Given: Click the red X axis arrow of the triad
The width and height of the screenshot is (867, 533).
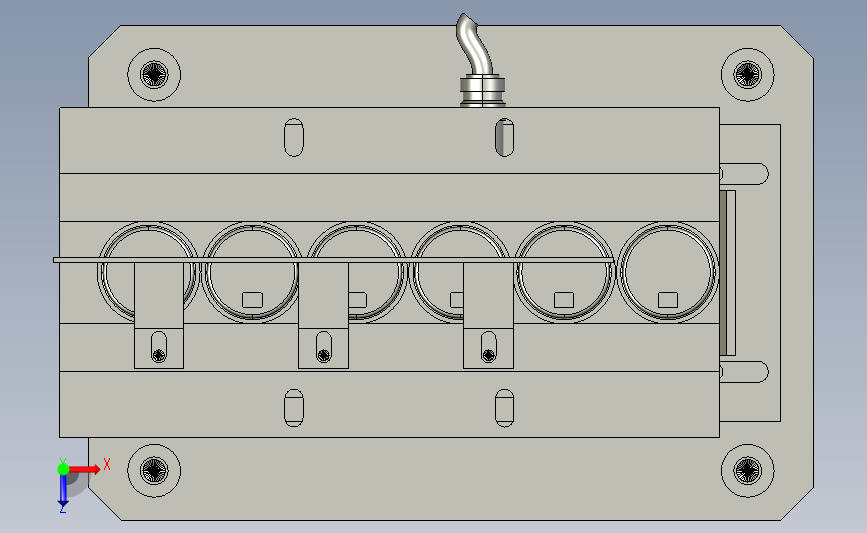Looking at the screenshot, I should [x=84, y=469].
